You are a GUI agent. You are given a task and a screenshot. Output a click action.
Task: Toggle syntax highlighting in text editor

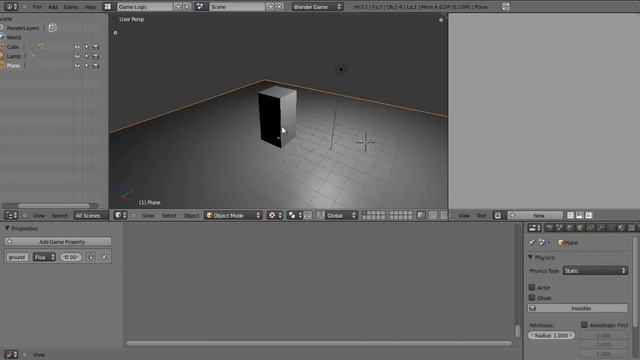589,216
